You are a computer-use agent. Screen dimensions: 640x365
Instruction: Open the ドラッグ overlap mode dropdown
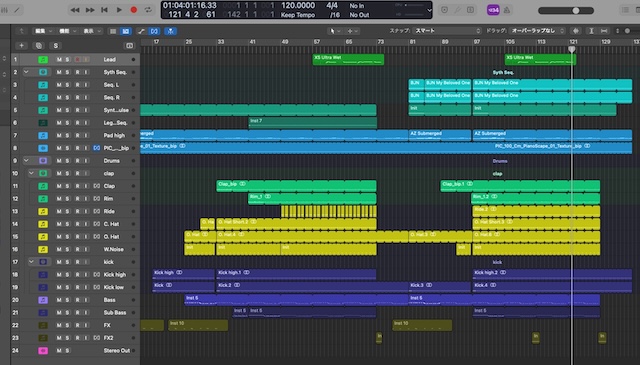[538, 31]
